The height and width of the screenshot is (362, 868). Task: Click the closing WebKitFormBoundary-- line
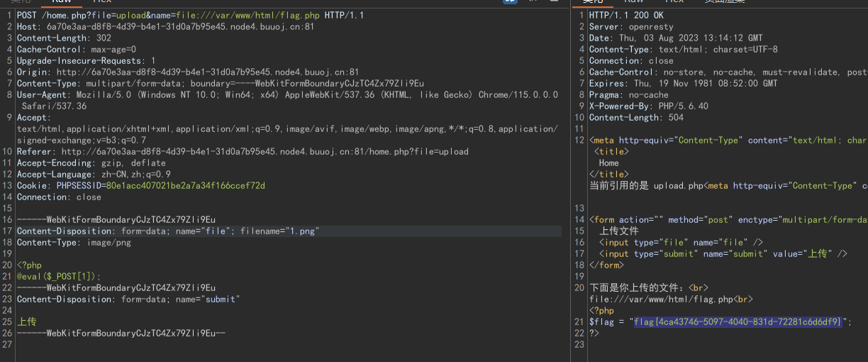[121, 333]
